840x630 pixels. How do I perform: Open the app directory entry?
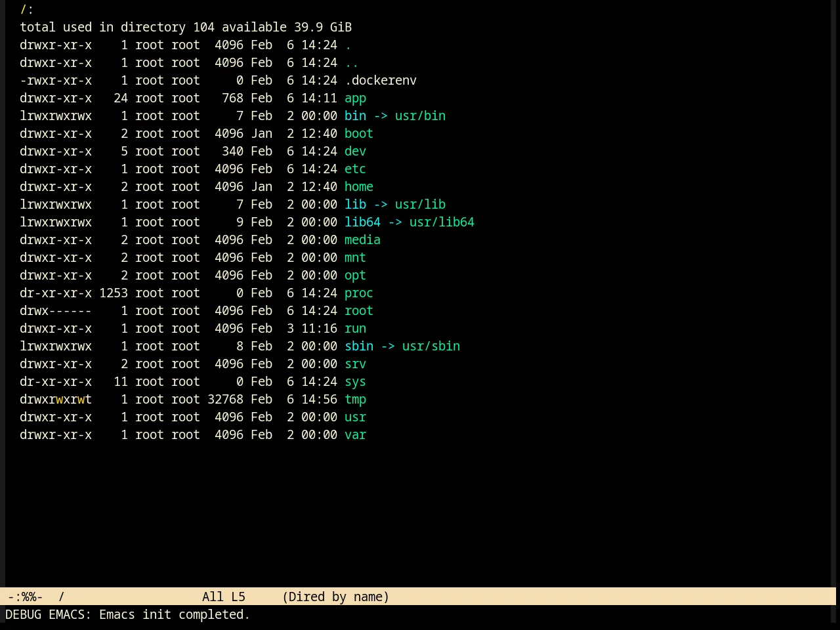tap(355, 98)
